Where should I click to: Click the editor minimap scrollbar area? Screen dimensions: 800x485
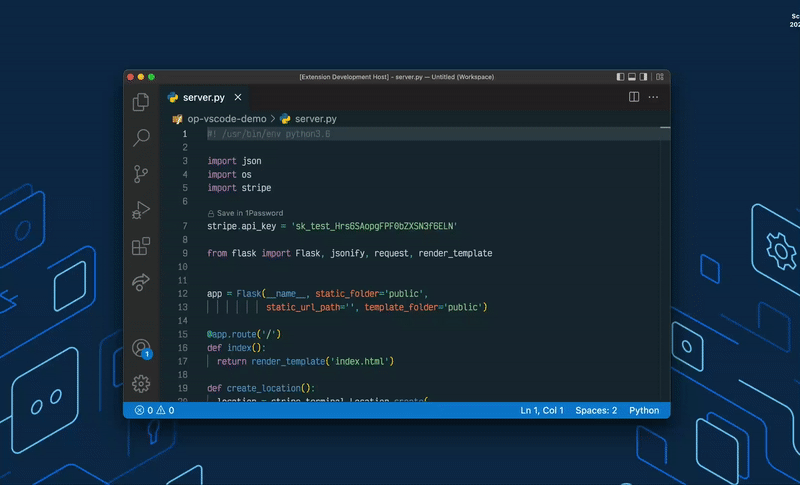coord(665,263)
